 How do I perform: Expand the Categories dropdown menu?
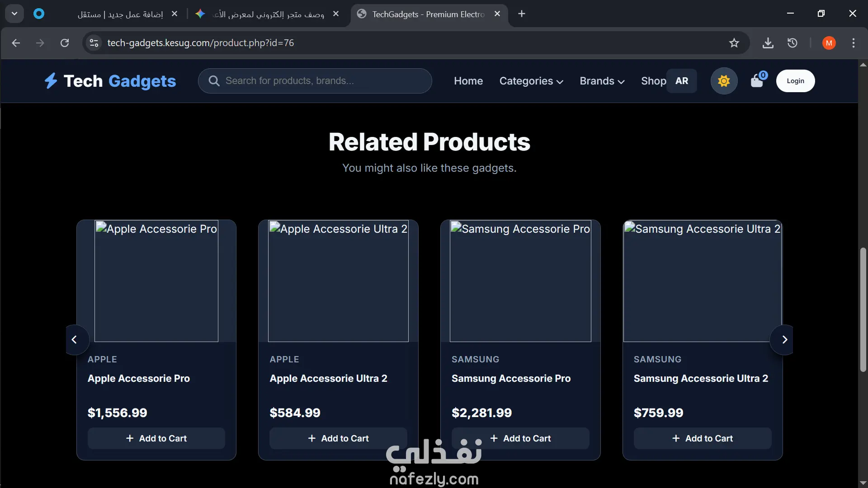click(531, 81)
